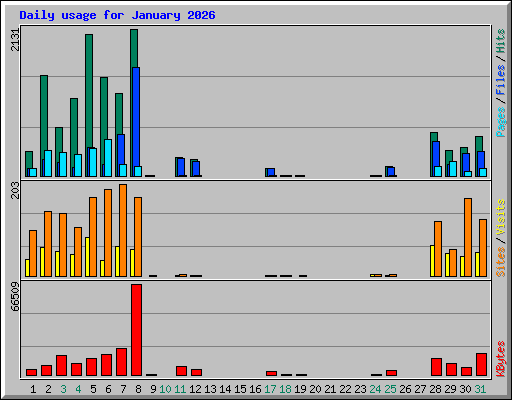Select green day 3 on the axis
Viewport: 512px width, 400px height.
63,389
